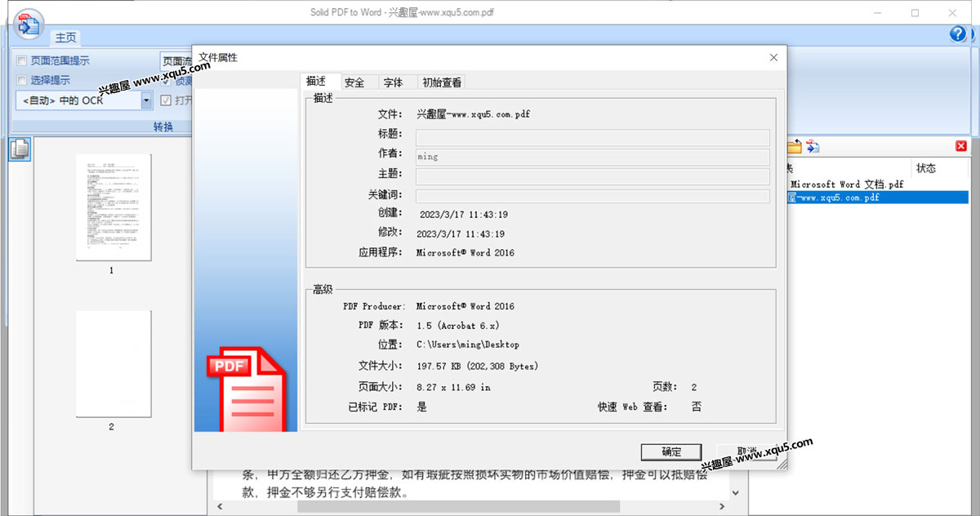Viewport: 980px width, 516px height.
Task: Enable the 选择提示 checkbox
Action: (21, 80)
